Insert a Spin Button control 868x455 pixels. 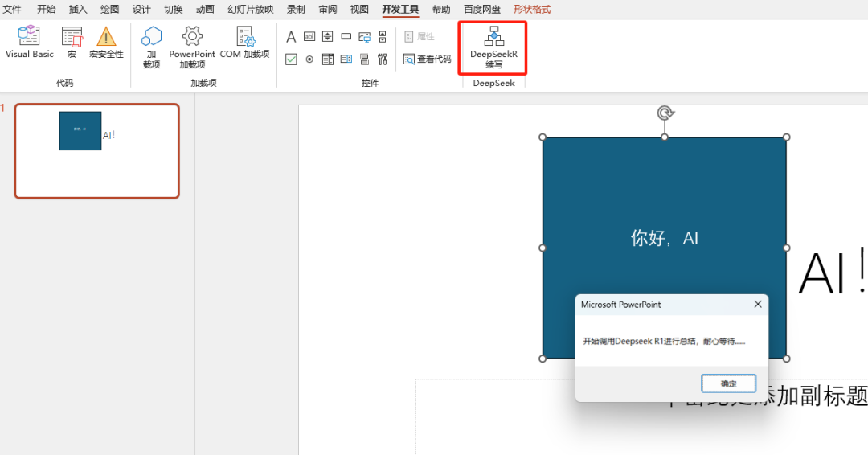[328, 36]
